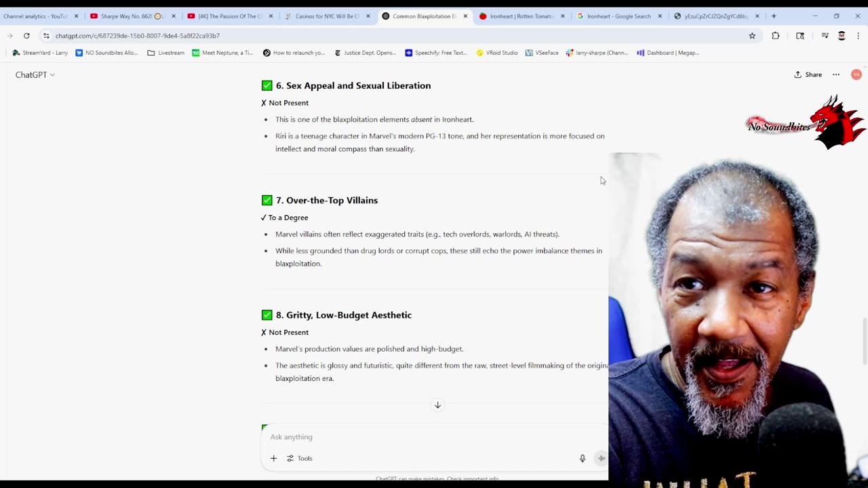Viewport: 868px width, 488px height.
Task: Click the heading '6. Sex Appeal and Sexual Liberation'
Action: click(353, 85)
